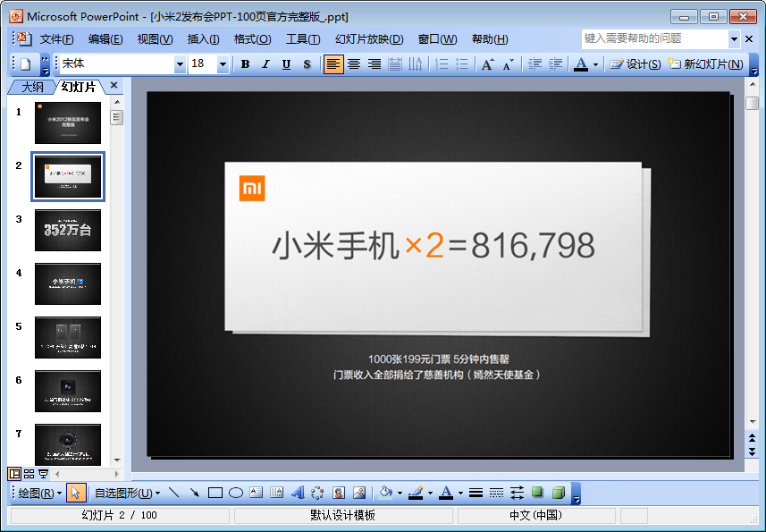Open the 帮助 menu
This screenshot has height=532, width=766.
point(490,39)
